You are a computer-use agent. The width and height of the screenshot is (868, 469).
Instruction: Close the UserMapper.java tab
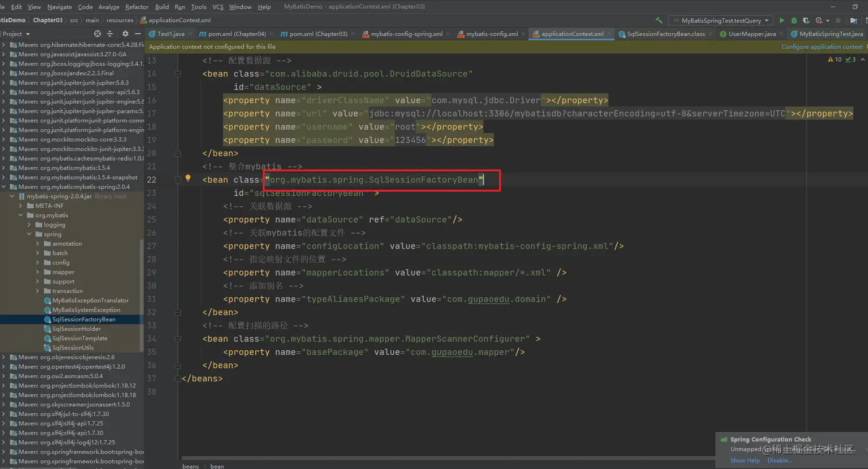point(782,34)
